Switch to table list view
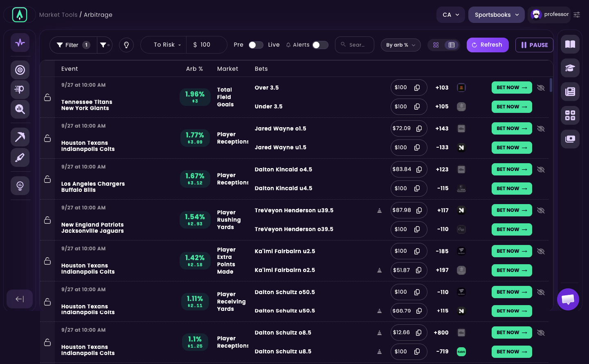This screenshot has height=364, width=589. (x=452, y=45)
